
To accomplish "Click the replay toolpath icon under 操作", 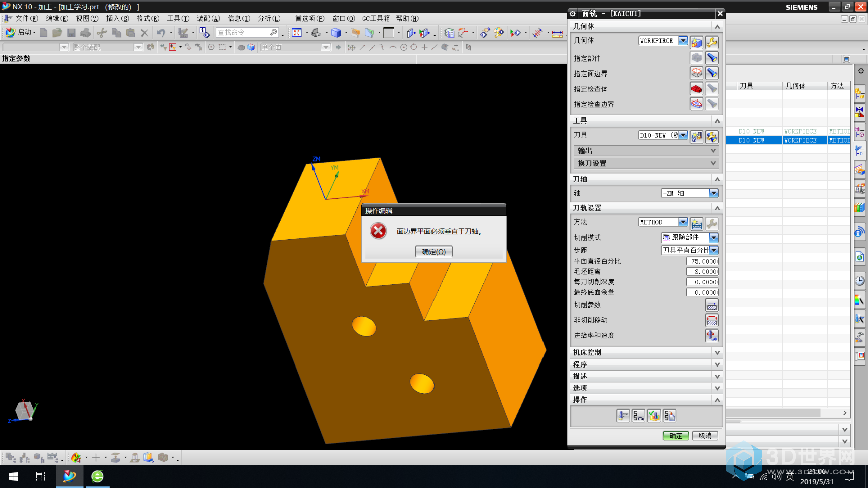I will 638,416.
